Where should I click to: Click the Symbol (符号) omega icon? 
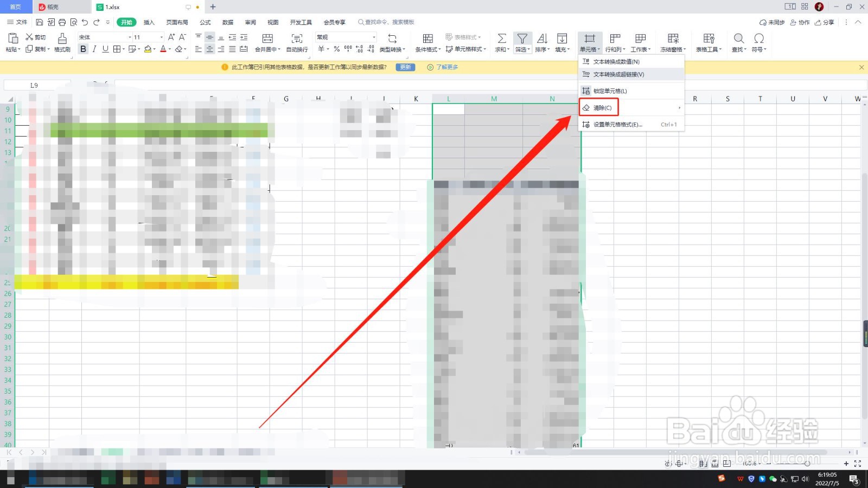[759, 38]
